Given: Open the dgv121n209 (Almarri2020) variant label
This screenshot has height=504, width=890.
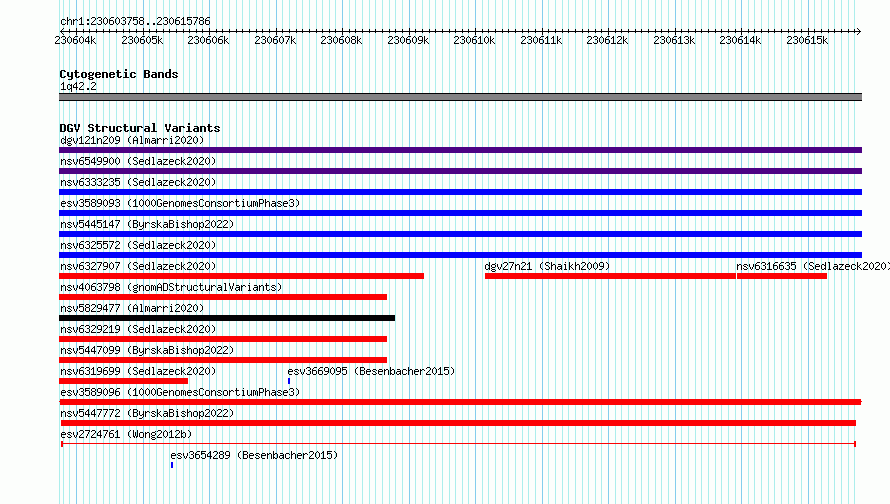Looking at the screenshot, I should (x=132, y=140).
